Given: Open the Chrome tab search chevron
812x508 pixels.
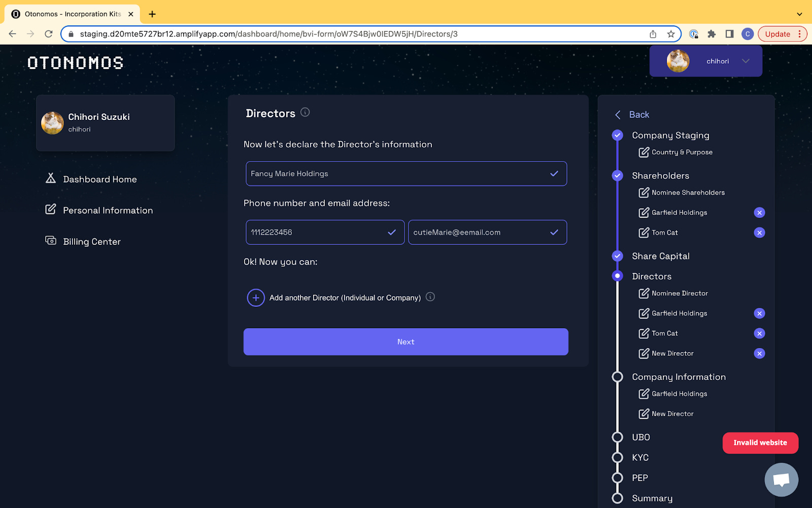Looking at the screenshot, I should coord(799,14).
